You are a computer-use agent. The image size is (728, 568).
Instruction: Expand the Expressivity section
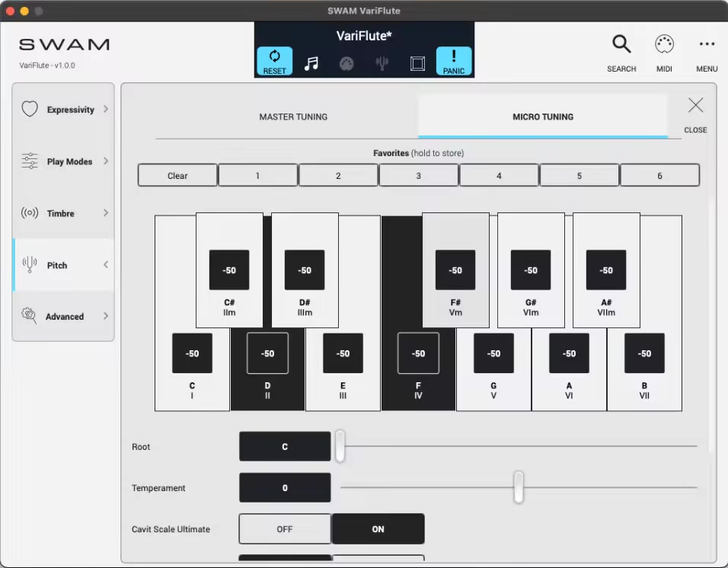(63, 110)
